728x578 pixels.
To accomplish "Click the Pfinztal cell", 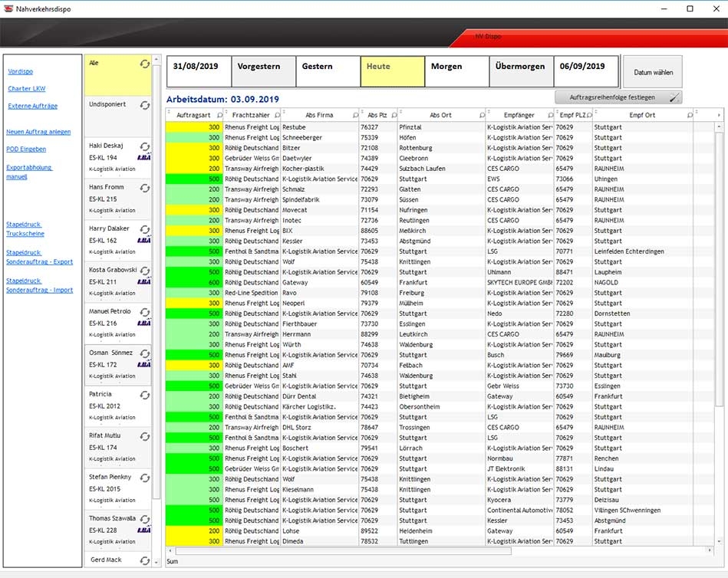I will tap(440, 127).
